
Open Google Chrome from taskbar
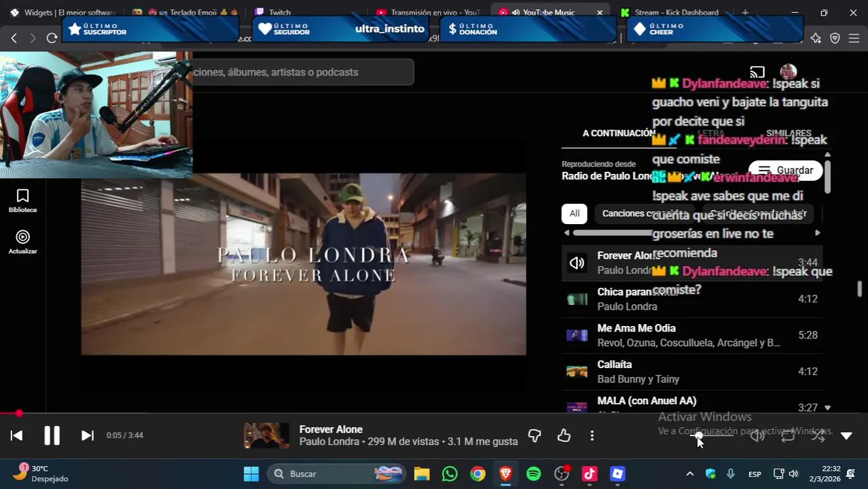tap(478, 473)
